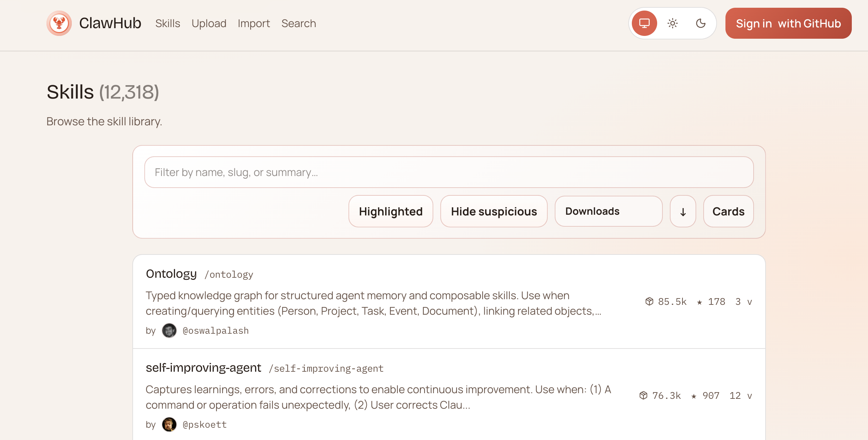The width and height of the screenshot is (868, 440).
Task: Open the Search nav link
Action: [298, 23]
